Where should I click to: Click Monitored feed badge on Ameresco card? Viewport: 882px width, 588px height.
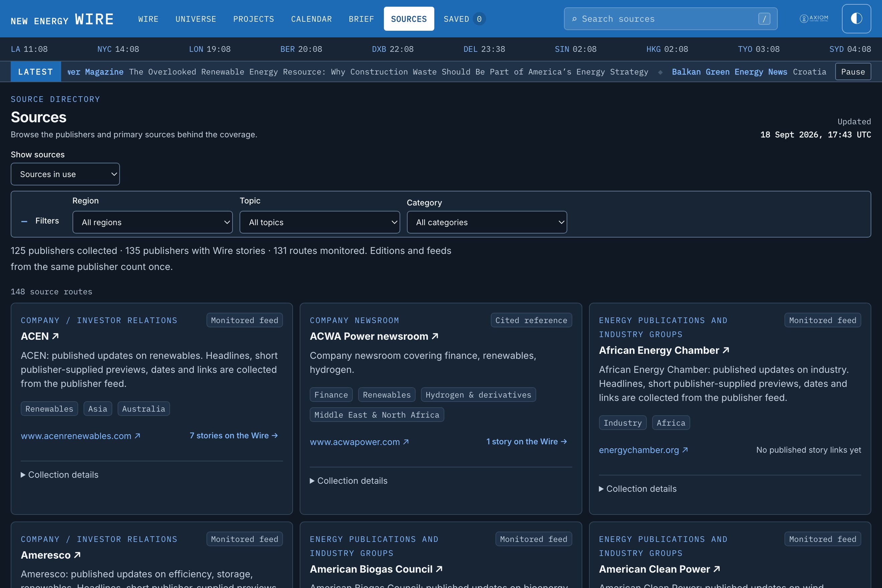coord(245,539)
